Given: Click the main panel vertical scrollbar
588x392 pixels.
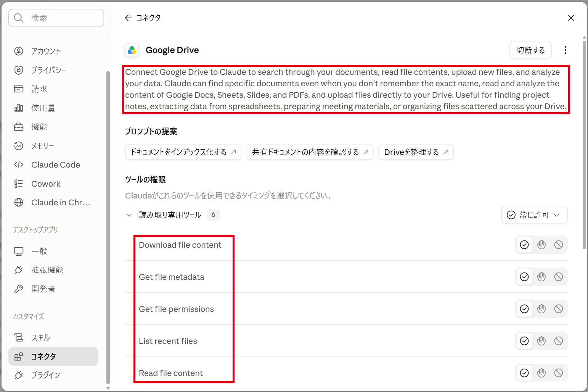Looking at the screenshot, I should [584, 145].
